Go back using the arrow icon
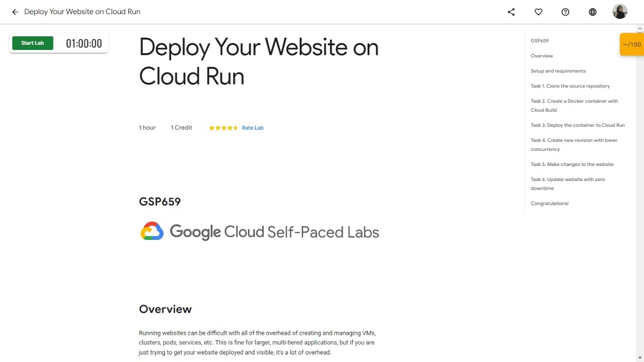644x362 pixels. click(15, 12)
